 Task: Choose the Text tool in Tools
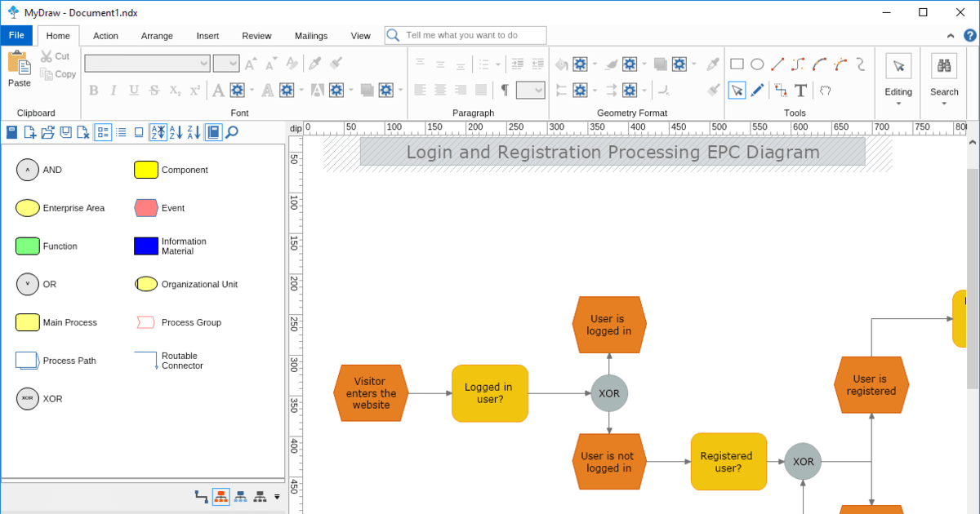(801, 90)
